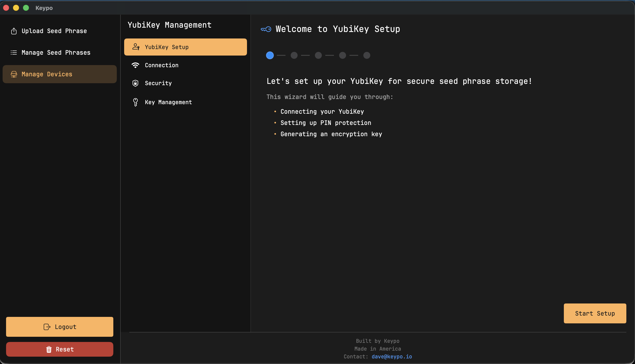The image size is (635, 364).
Task: Click the blue key icon beside Welcome heading
Action: 266,29
